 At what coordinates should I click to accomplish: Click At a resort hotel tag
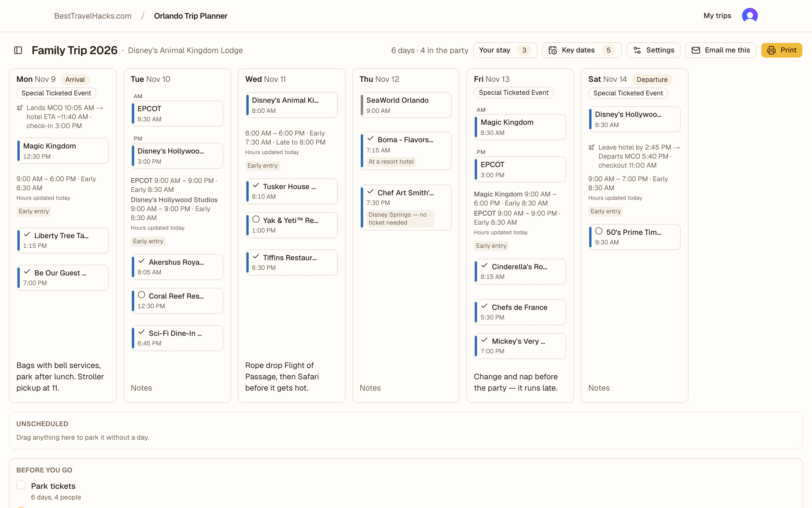tap(391, 162)
